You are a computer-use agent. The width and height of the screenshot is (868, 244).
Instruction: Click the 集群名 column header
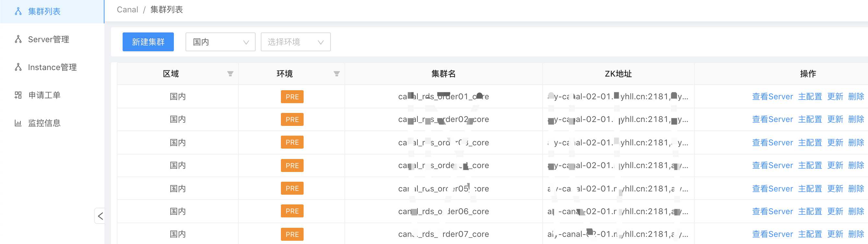[443, 74]
